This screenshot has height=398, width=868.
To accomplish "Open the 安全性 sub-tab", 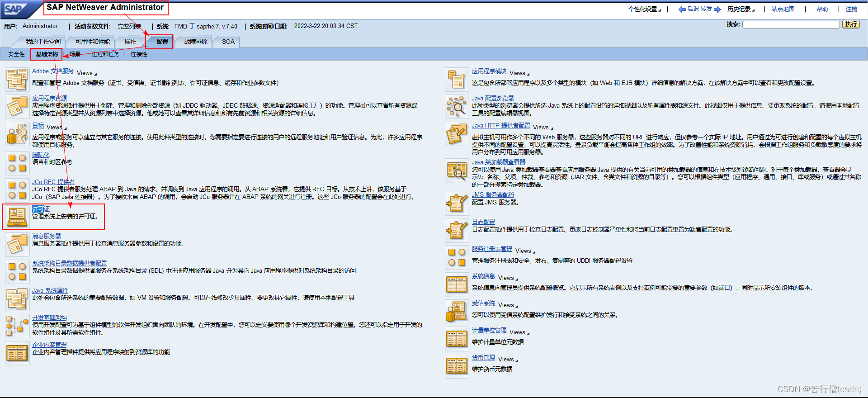I will [16, 54].
